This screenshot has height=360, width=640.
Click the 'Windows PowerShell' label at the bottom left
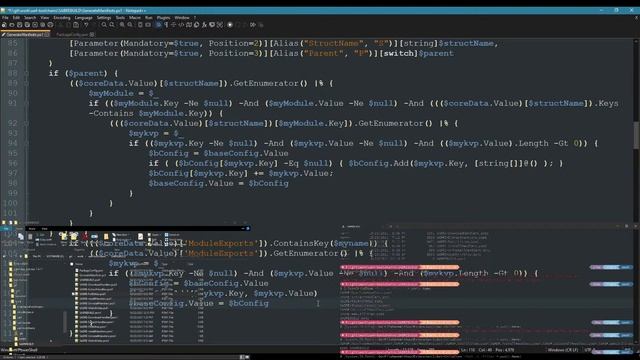pyautogui.click(x=20, y=350)
